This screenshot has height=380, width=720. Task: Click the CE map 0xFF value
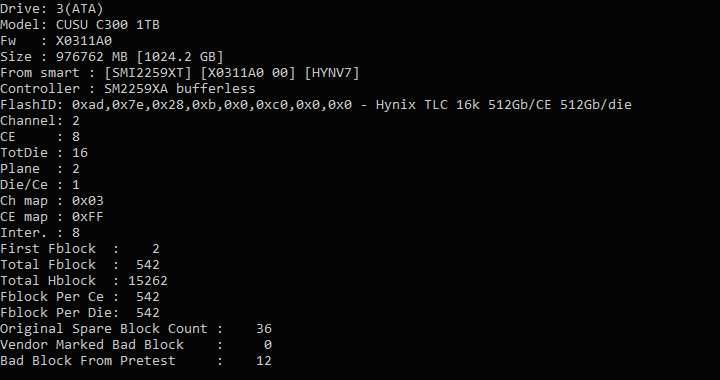click(x=88, y=217)
